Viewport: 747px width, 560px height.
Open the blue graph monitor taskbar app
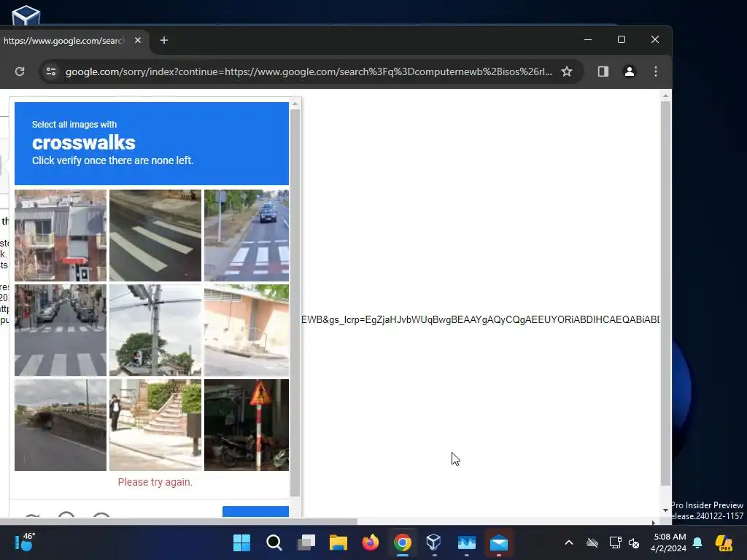click(x=467, y=542)
